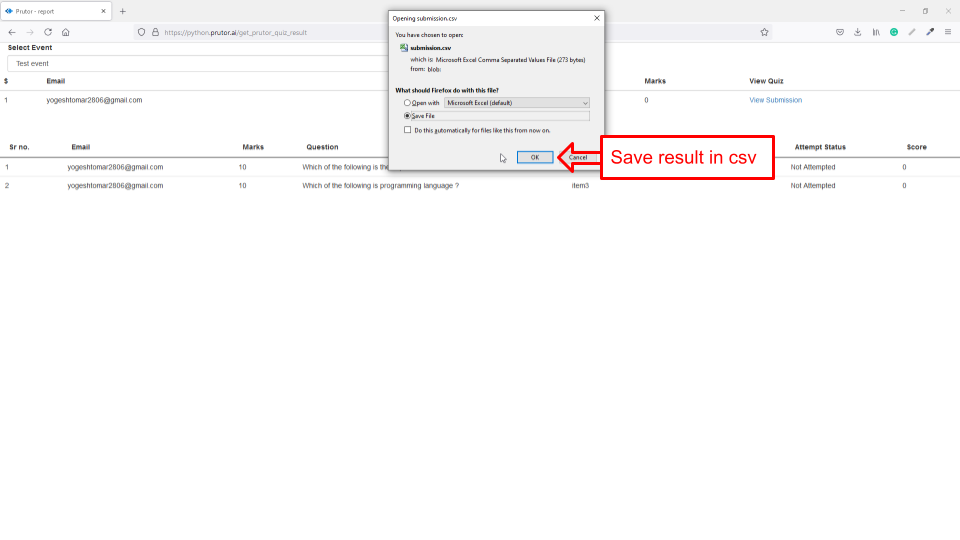Screen dimensions: 960x540
Task: Open the Library bookmarks icon
Action: pyautogui.click(x=876, y=32)
